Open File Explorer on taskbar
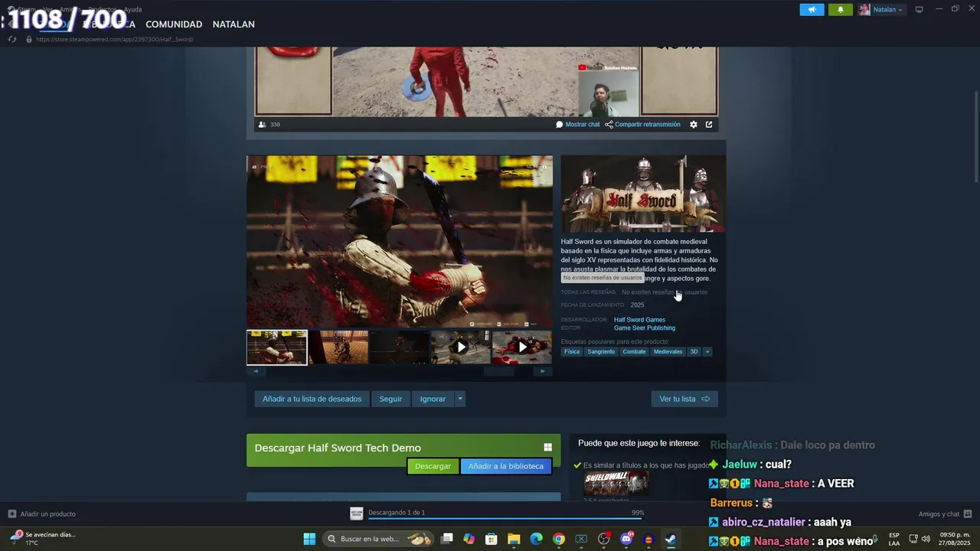 [514, 539]
